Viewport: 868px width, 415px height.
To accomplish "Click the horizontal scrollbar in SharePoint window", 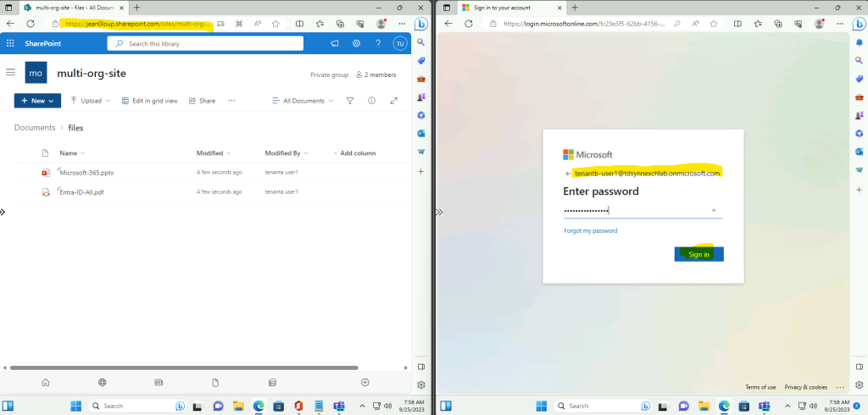I will [184, 368].
